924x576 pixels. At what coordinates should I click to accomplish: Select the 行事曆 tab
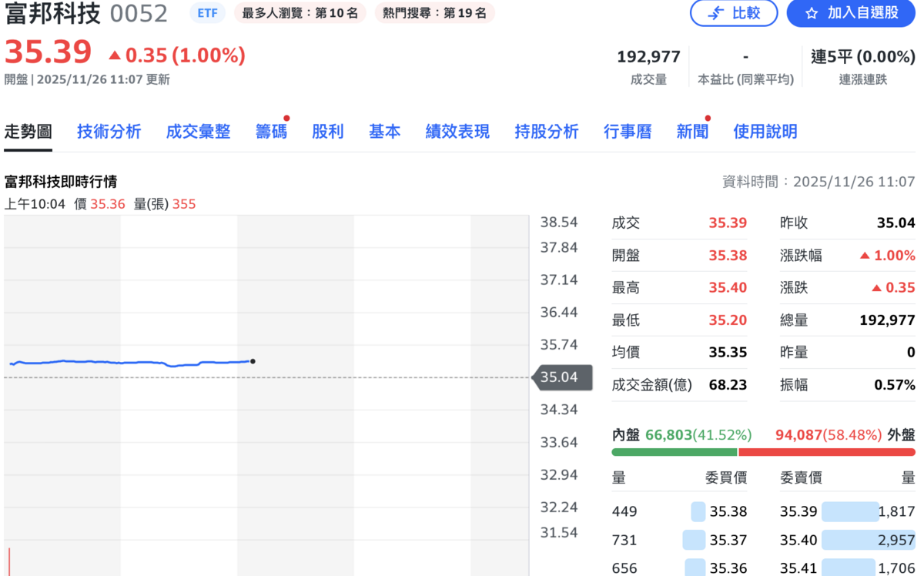628,131
